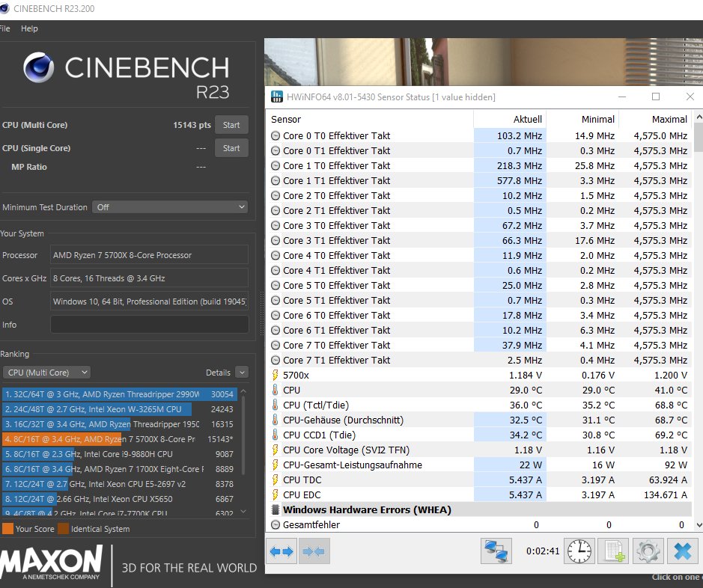
Task: Click clock icon beside Core 3 T1 Effektiver Takt
Action: point(276,240)
